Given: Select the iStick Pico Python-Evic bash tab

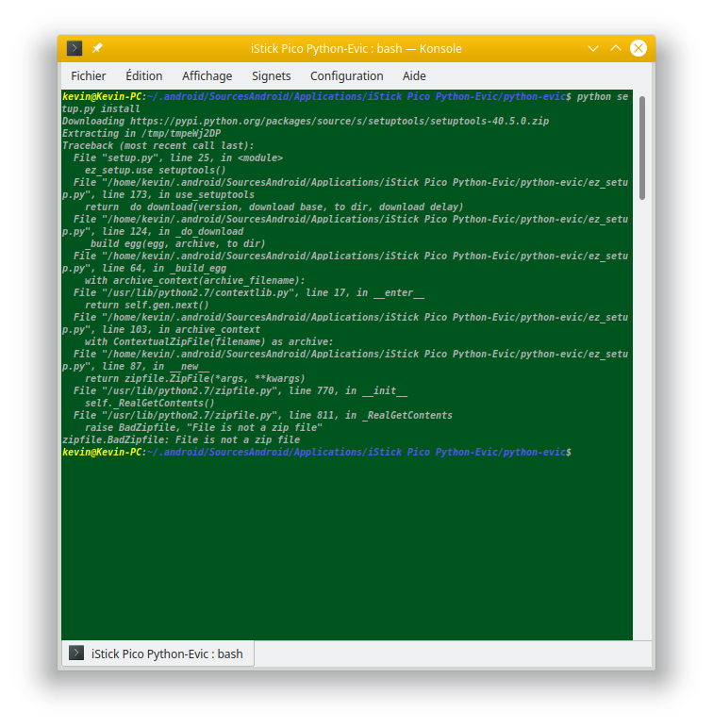Looking at the screenshot, I should [158, 654].
